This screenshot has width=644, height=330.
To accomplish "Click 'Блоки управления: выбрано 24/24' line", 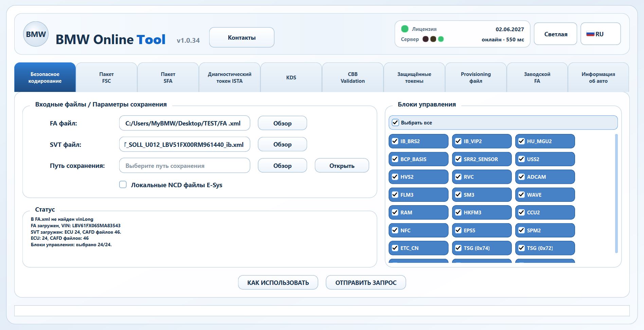I will click(71, 245).
